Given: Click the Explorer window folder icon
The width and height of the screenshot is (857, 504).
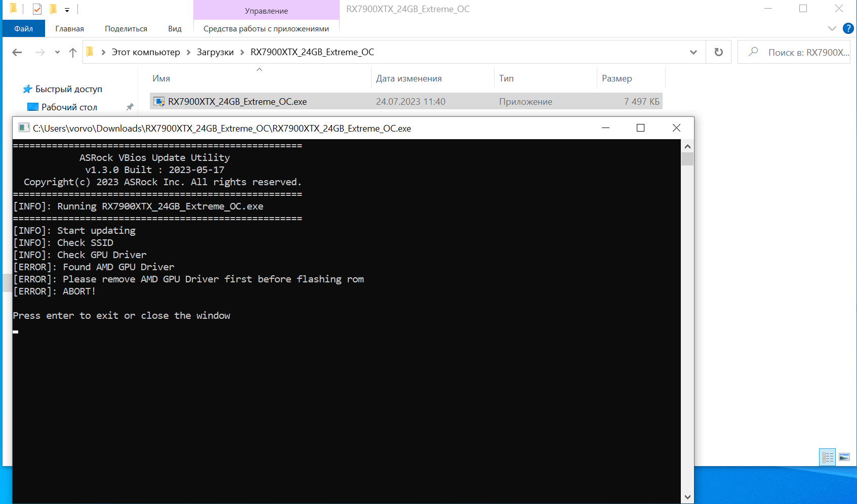Looking at the screenshot, I should pos(14,9).
